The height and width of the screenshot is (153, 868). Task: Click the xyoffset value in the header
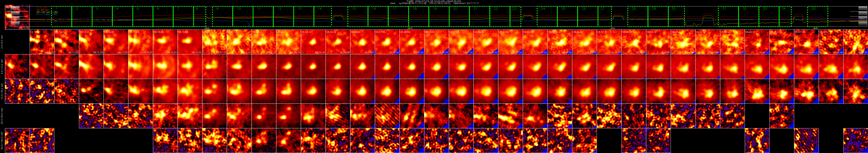412,3
